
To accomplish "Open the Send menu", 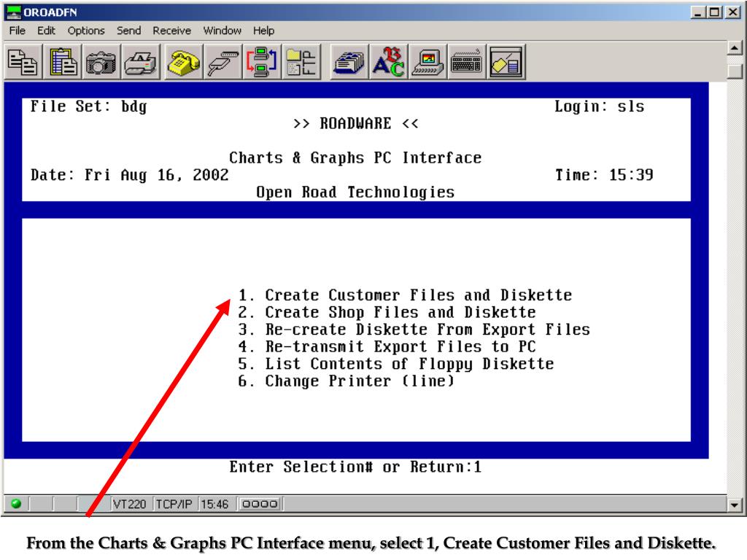I will tap(128, 31).
